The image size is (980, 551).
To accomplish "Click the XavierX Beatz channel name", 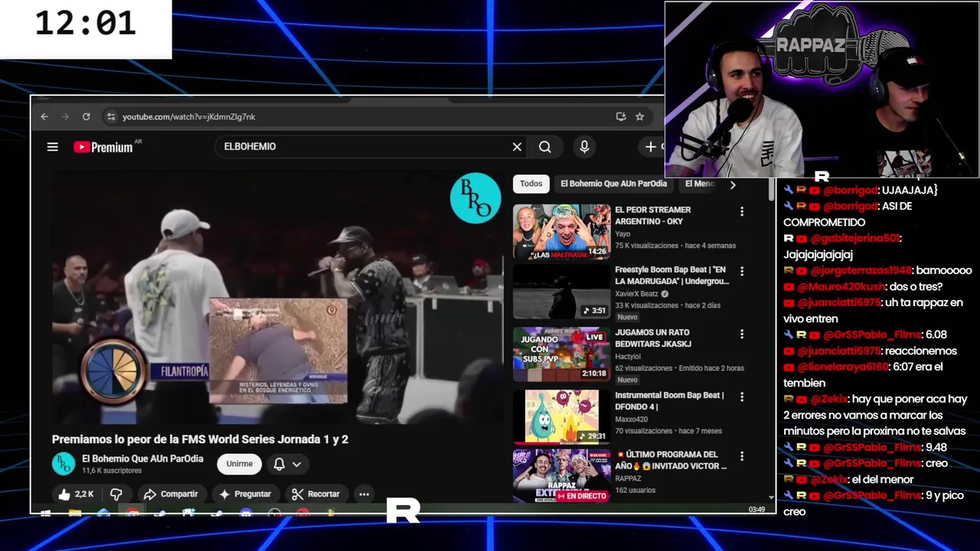I will 637,294.
